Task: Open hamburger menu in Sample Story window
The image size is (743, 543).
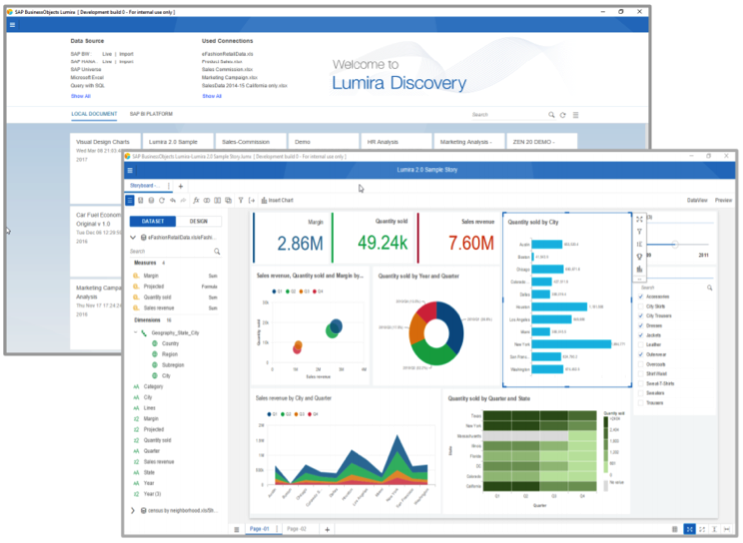Action: coord(130,171)
